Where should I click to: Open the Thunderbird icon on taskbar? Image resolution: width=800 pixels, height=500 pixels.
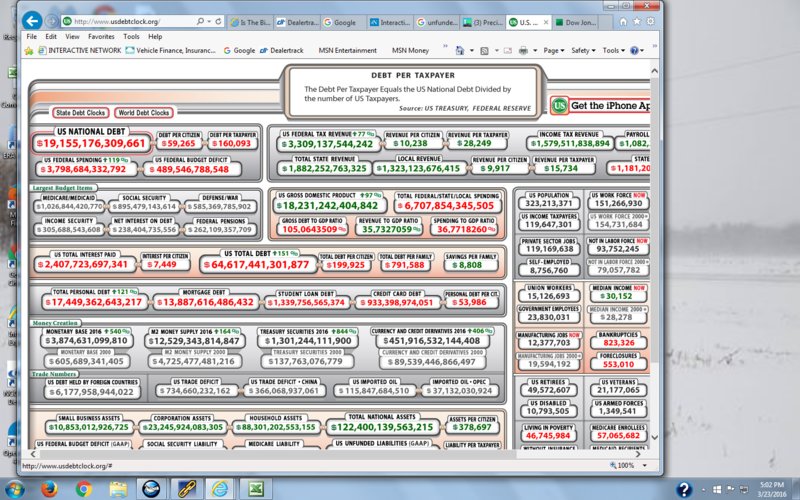click(x=152, y=489)
